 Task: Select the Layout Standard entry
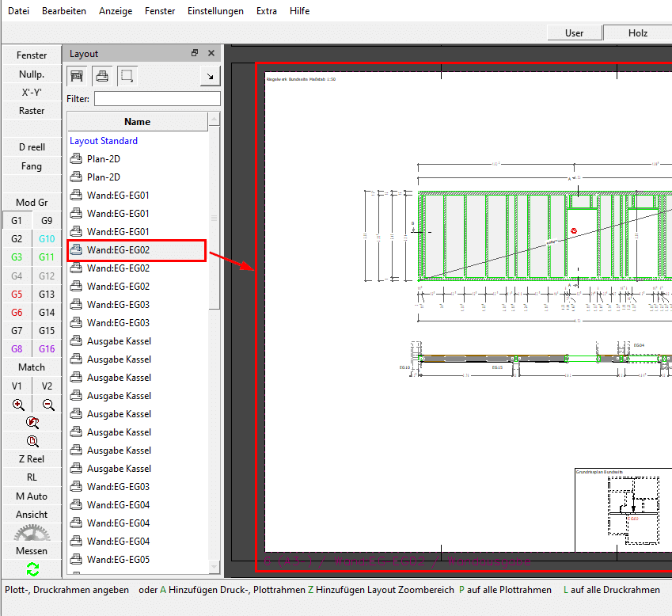tap(104, 141)
